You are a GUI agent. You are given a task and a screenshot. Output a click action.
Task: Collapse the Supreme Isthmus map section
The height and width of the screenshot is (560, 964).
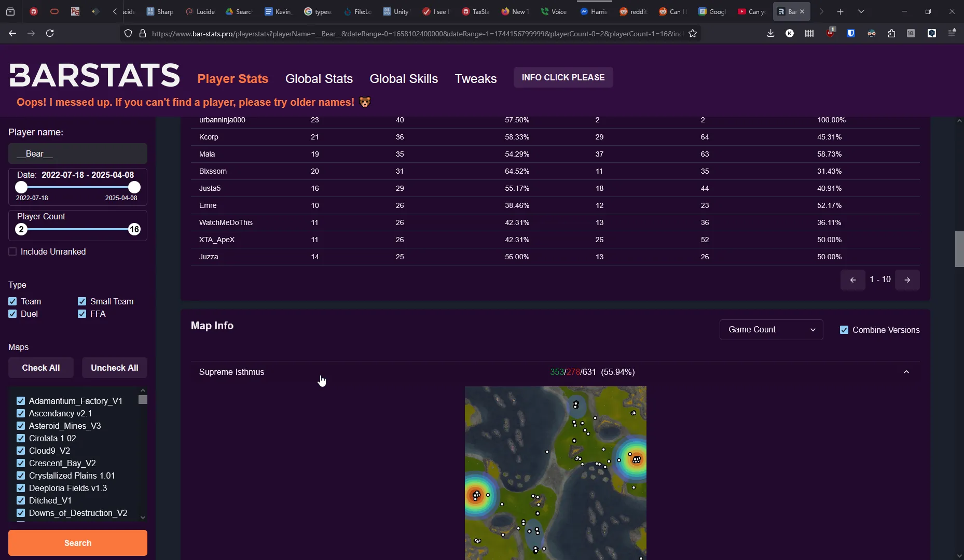click(906, 372)
